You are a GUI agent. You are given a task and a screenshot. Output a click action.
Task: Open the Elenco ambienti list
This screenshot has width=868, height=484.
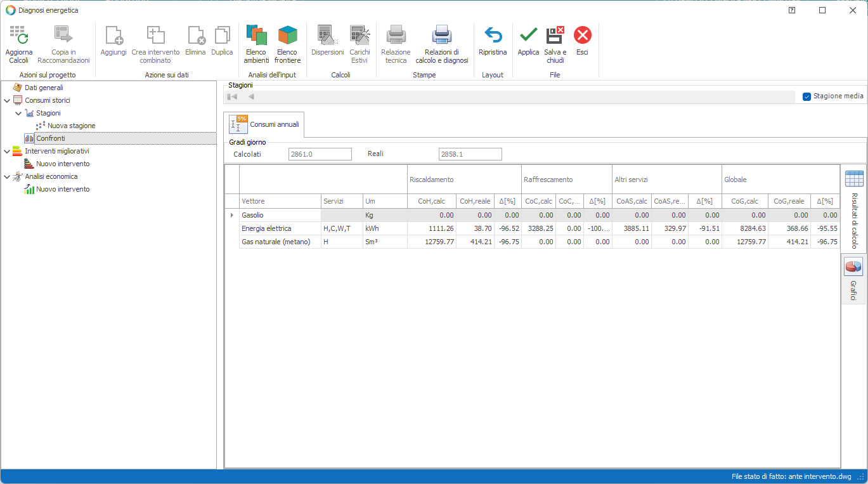pyautogui.click(x=256, y=36)
